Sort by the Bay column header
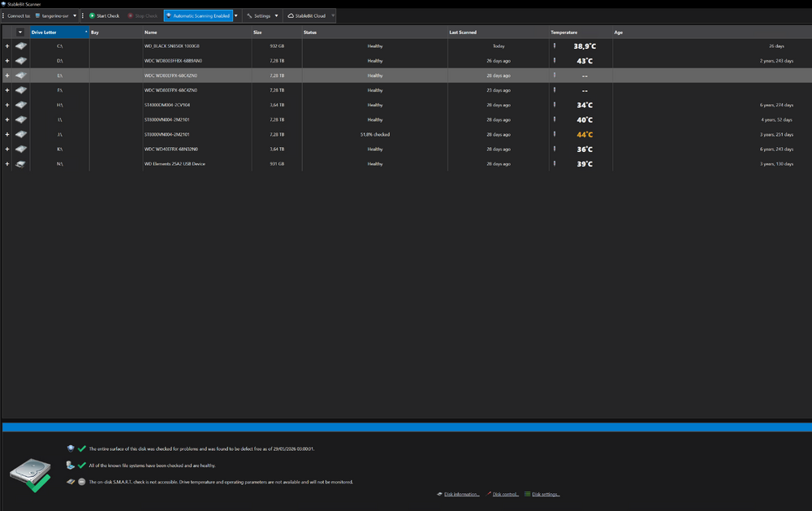This screenshot has height=511, width=812. click(116, 32)
